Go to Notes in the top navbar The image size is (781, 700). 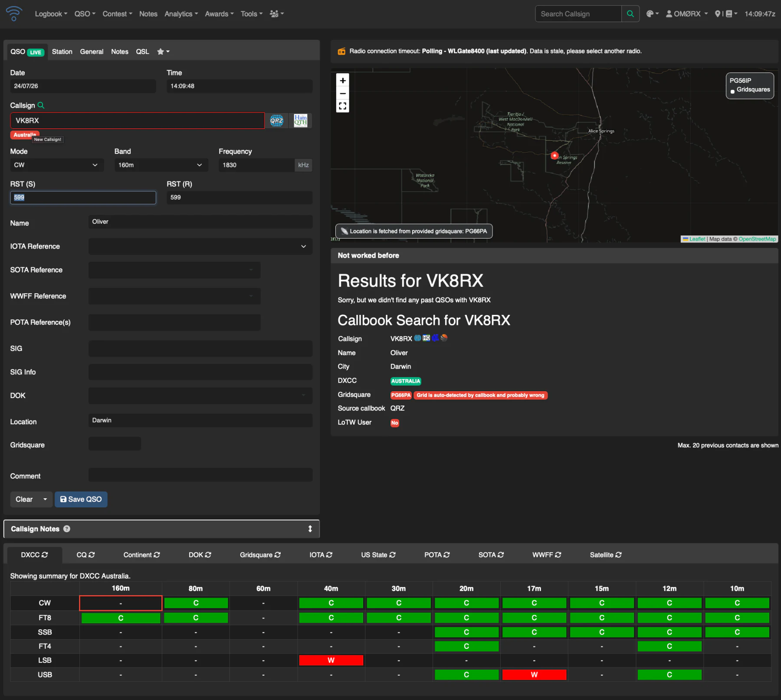coord(148,14)
